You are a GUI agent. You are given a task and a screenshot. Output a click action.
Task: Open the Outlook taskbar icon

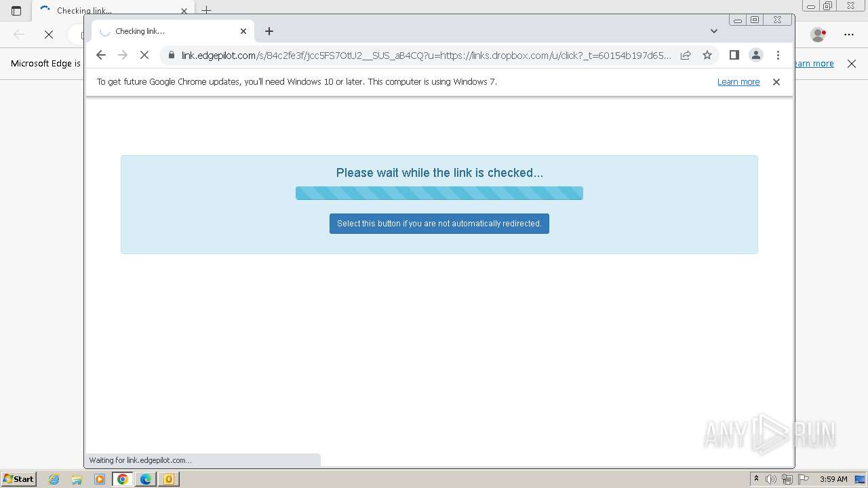[169, 479]
